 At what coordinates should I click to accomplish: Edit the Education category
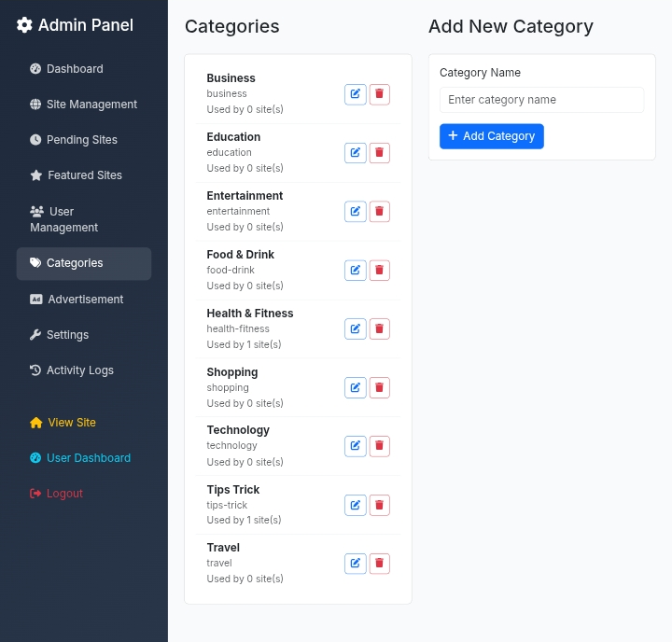356,153
